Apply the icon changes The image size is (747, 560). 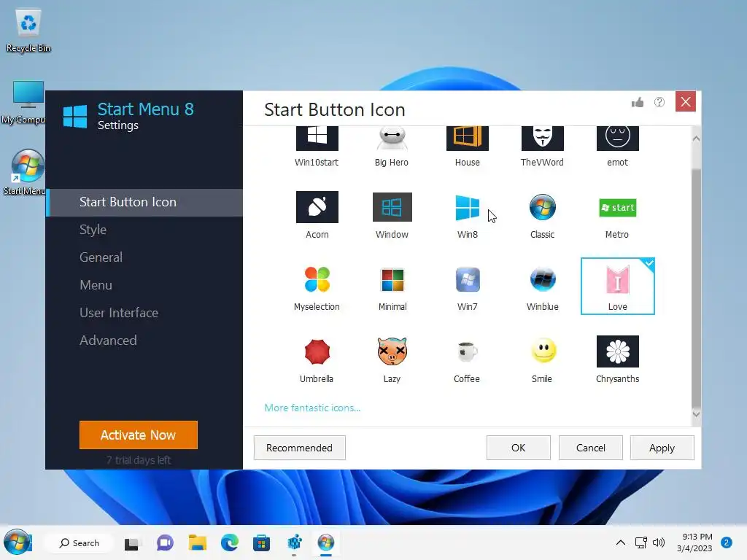pos(662,448)
